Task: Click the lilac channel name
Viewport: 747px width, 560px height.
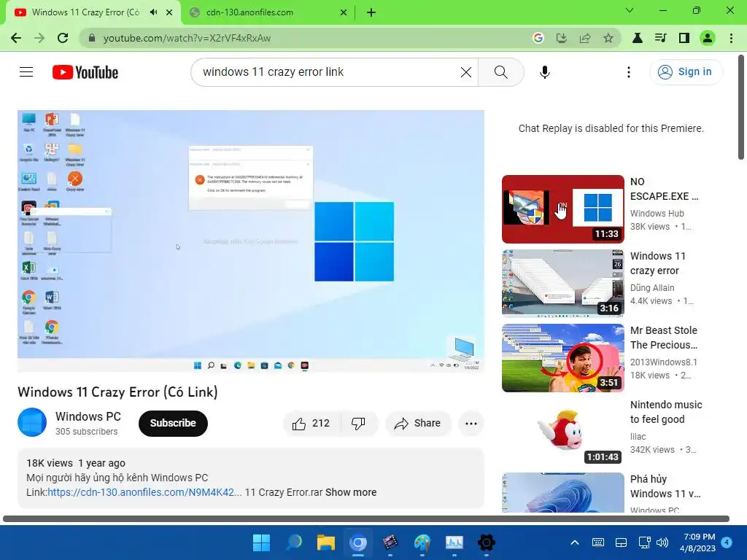Action: coord(638,436)
